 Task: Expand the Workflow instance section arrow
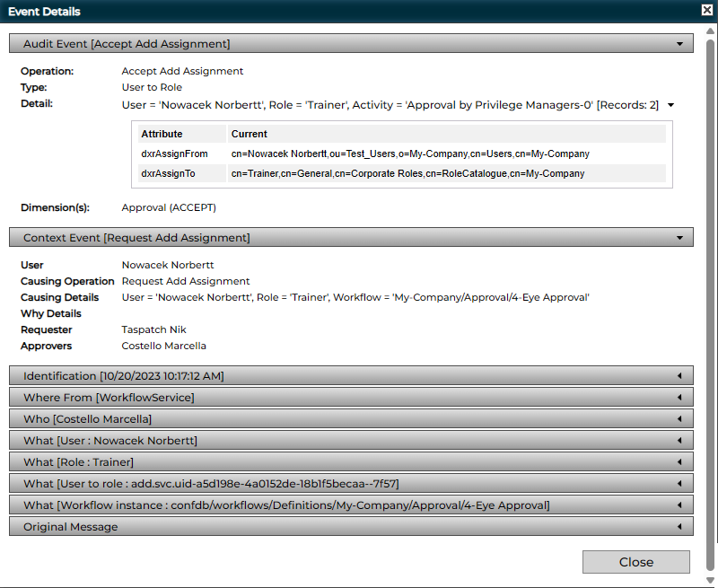[680, 505]
